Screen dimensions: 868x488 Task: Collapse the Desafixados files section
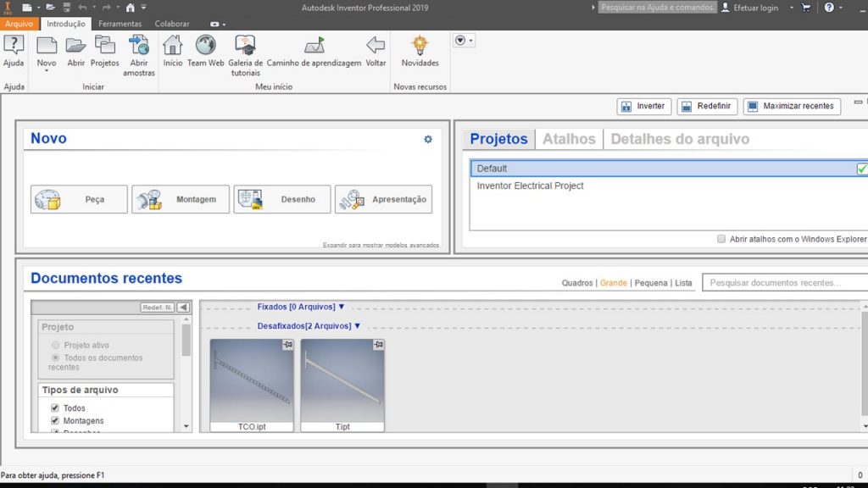point(358,326)
